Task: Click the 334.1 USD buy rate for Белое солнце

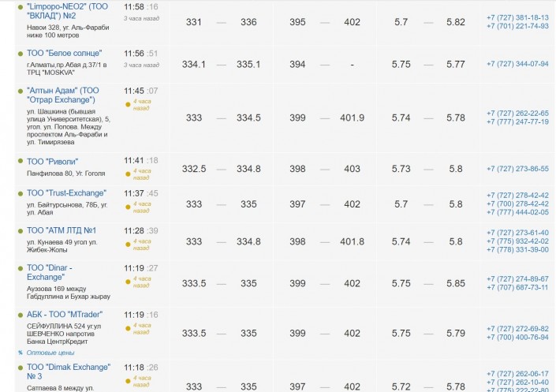Action: pos(194,64)
